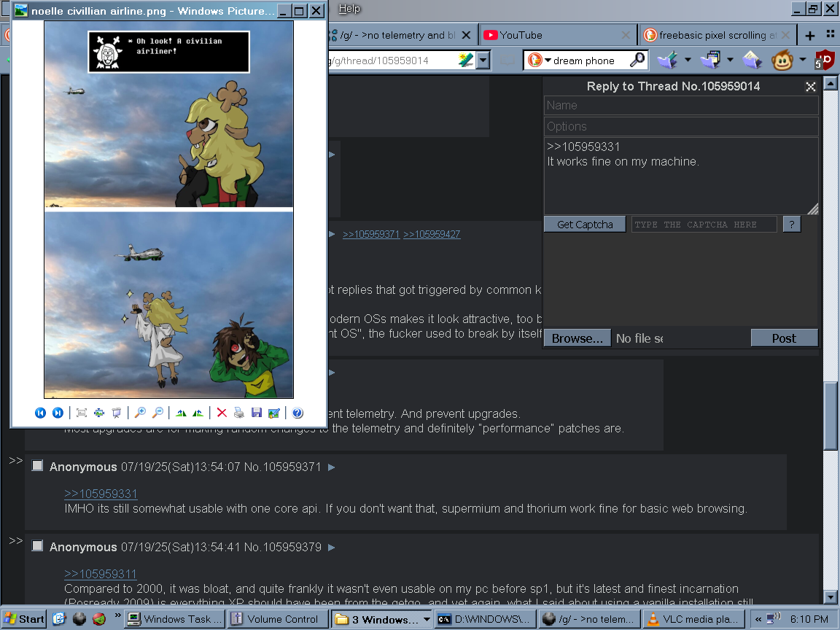Rotate picture counterclockwise
840x630 pixels.
click(x=198, y=413)
